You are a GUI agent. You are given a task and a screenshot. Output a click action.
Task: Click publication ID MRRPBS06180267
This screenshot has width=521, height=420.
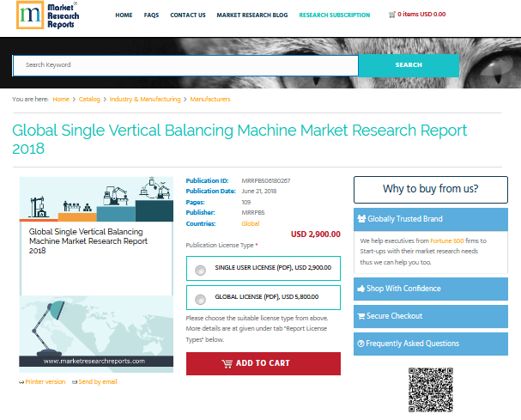(266, 181)
